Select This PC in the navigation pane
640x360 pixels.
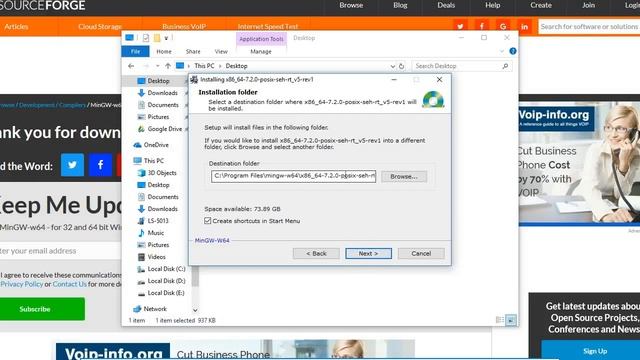tap(153, 160)
